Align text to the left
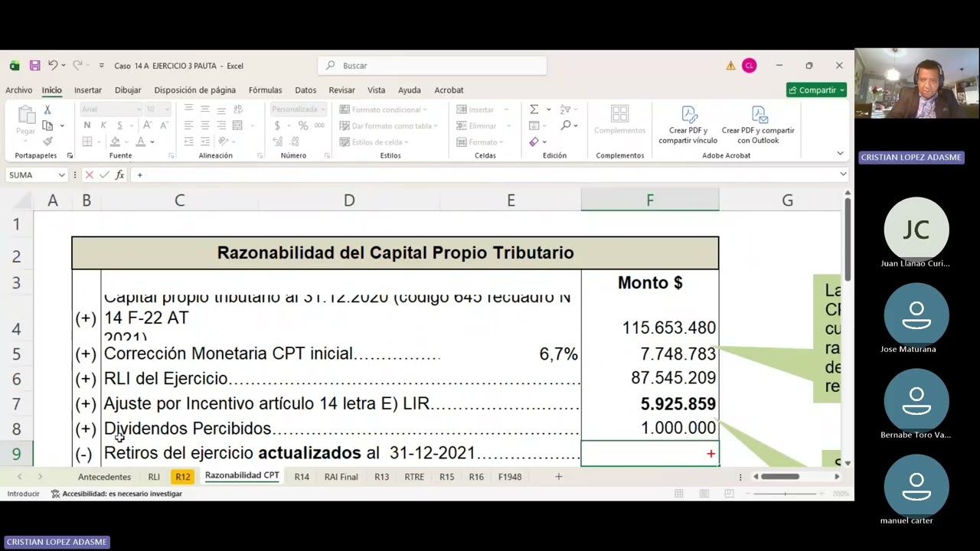 tap(188, 126)
